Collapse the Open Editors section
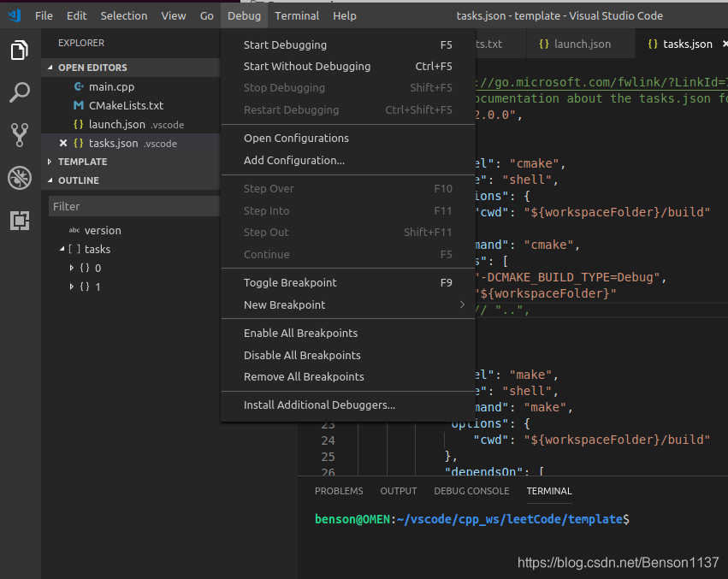The height and width of the screenshot is (579, 728). (50, 68)
